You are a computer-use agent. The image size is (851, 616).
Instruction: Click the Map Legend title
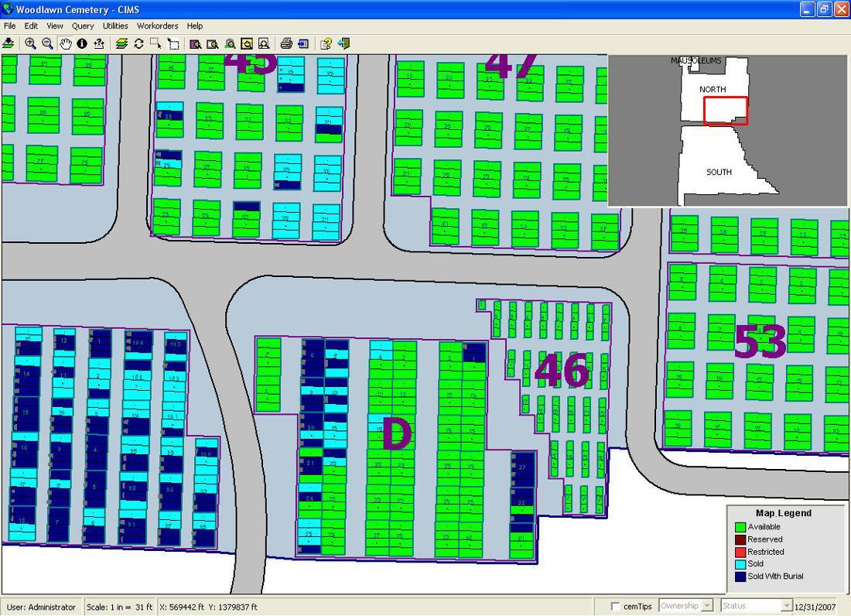(x=783, y=513)
